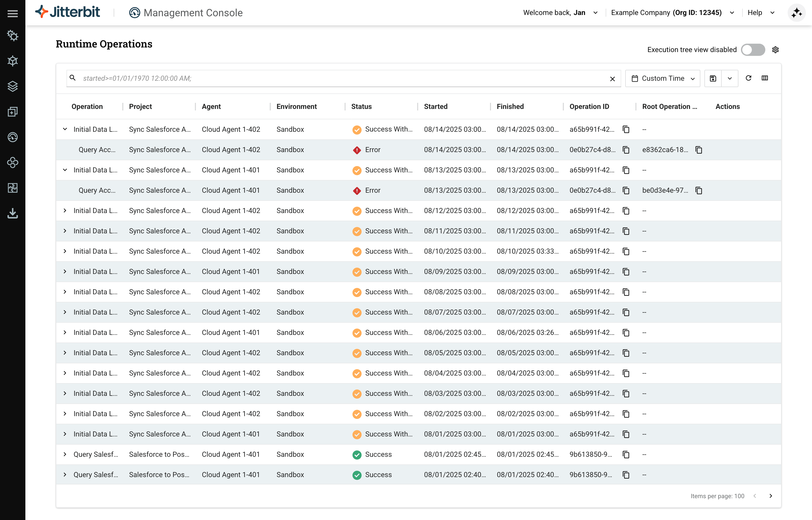
Task: Enable the Execution tree view toggle
Action: tap(753, 50)
